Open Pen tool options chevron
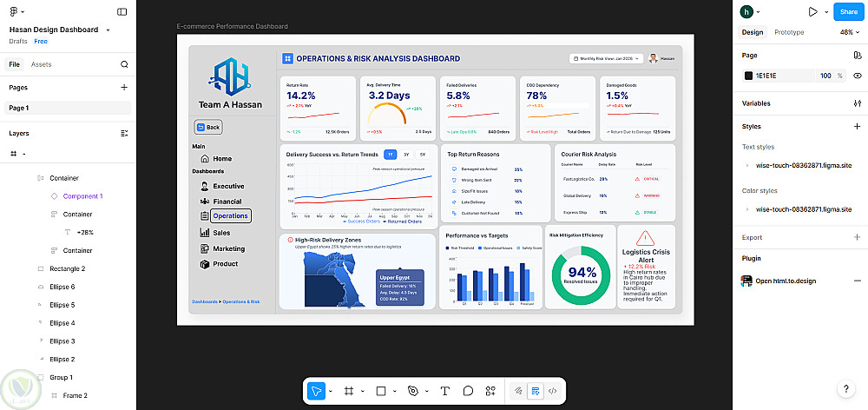 427,391
